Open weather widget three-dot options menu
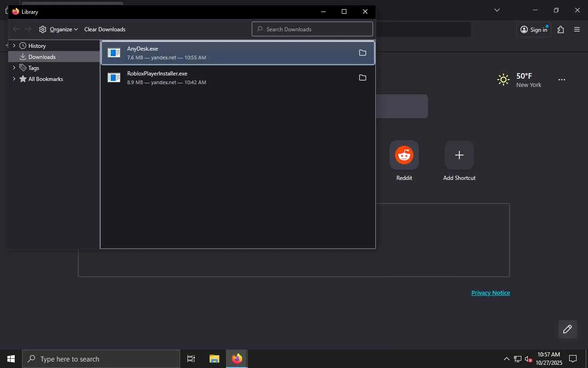588x368 pixels. coord(561,80)
